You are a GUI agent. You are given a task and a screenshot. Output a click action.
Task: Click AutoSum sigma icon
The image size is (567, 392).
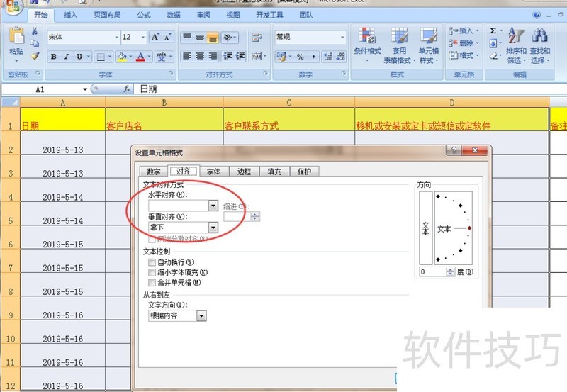(493, 31)
